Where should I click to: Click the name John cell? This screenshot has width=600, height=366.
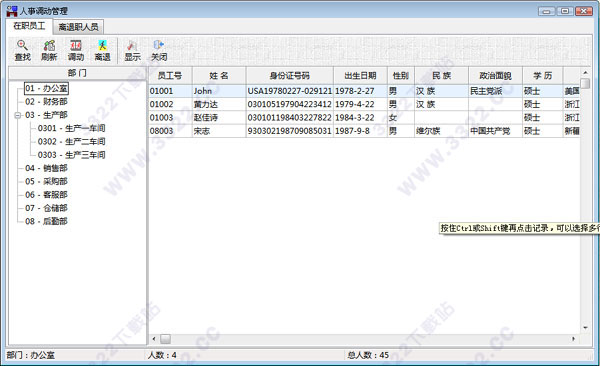pyautogui.click(x=219, y=91)
